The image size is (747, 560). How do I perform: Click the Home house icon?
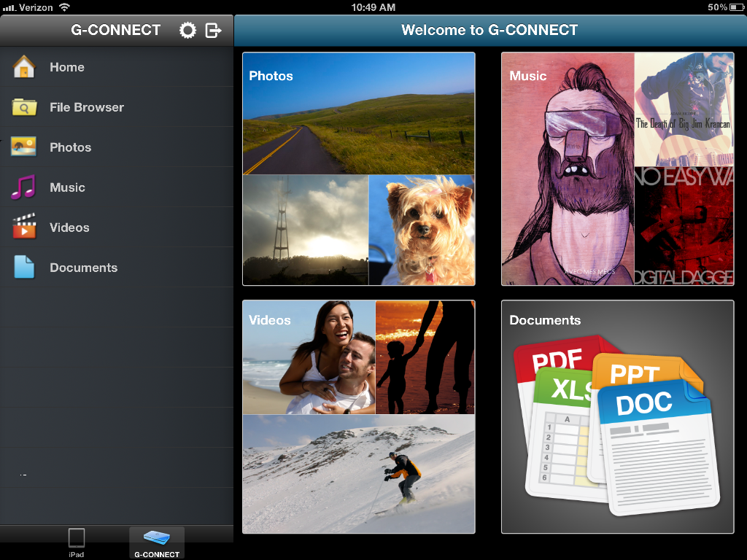(x=24, y=67)
